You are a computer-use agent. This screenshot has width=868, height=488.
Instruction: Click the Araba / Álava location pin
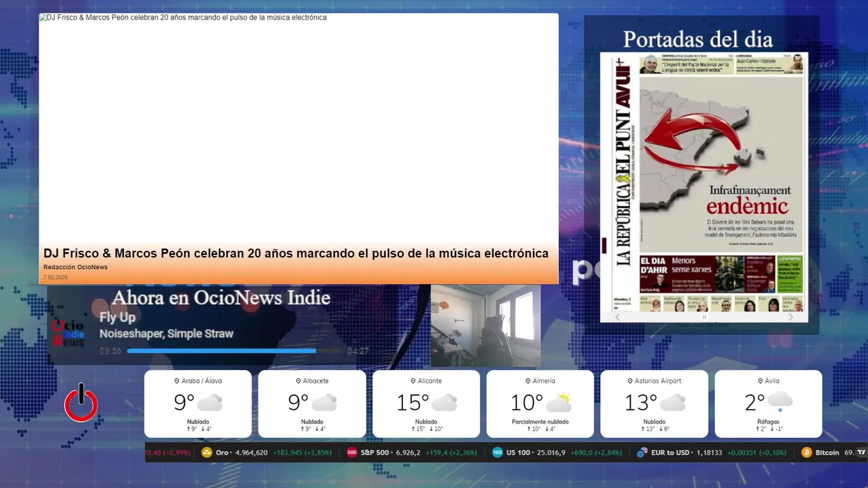coord(177,381)
